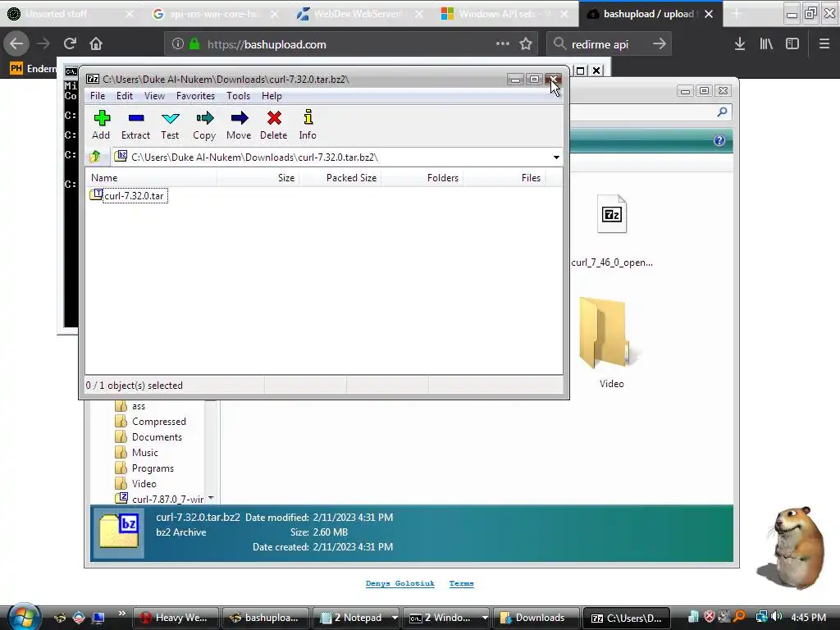The height and width of the screenshot is (630, 840).
Task: Open the View menu in 7-Zip
Action: [154, 96]
